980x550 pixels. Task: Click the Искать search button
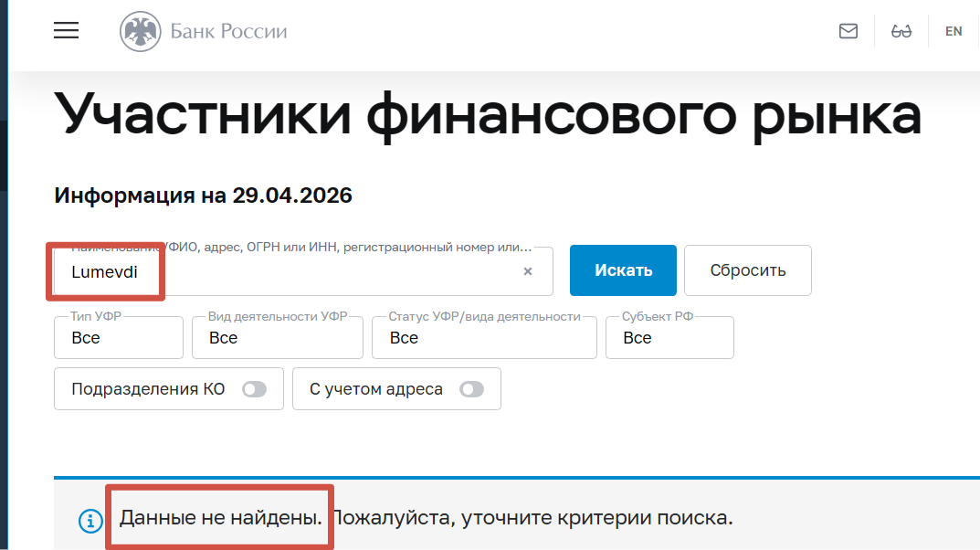pyautogui.click(x=623, y=270)
